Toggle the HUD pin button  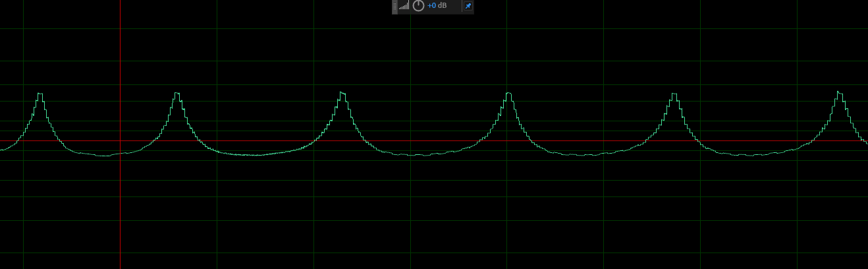(x=468, y=6)
